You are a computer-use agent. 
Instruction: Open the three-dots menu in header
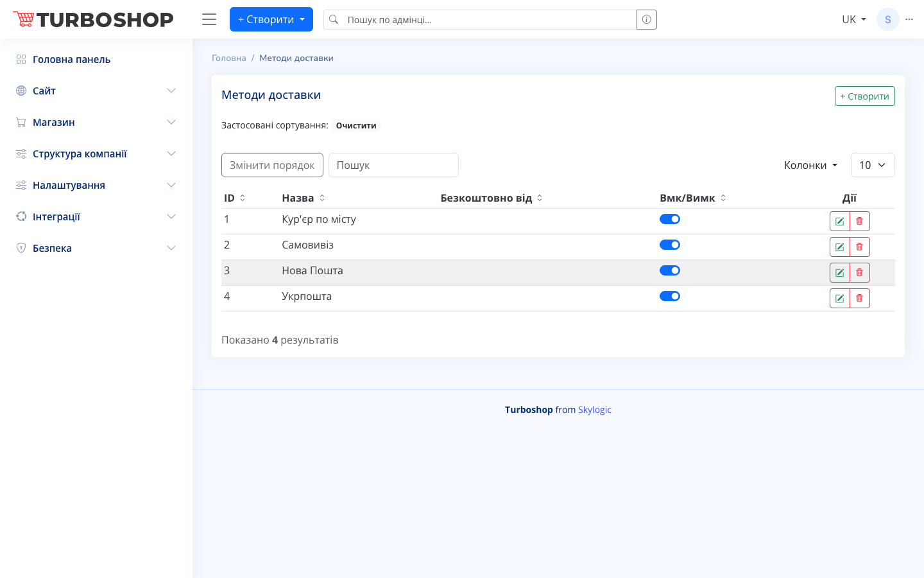click(909, 19)
